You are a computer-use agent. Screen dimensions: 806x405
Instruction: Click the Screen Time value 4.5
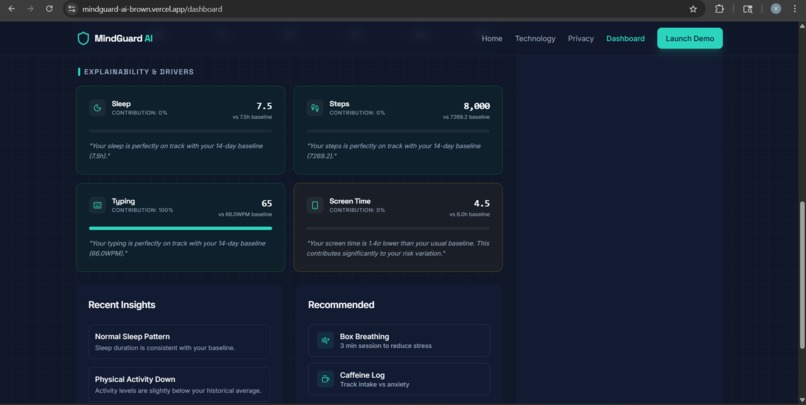click(482, 204)
